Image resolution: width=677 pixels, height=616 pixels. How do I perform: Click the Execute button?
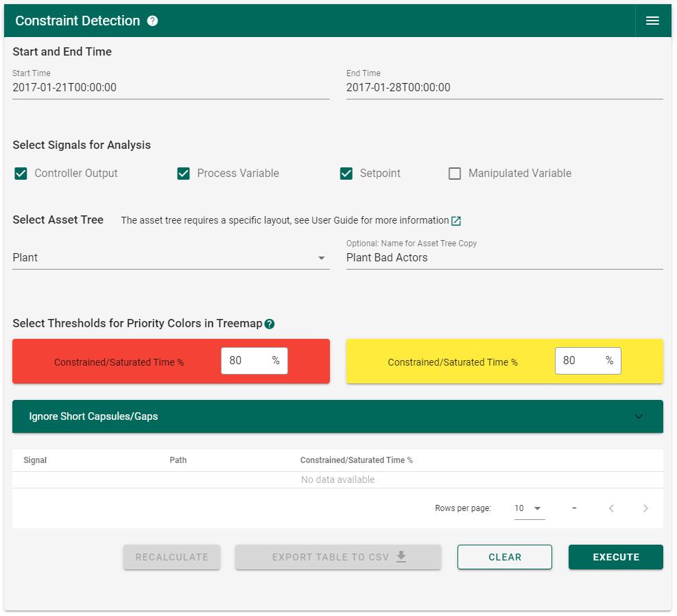(616, 557)
